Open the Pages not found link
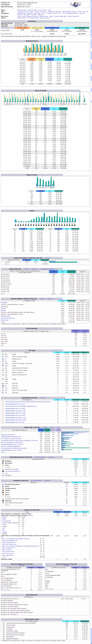Image resolution: width=92 pixels, height=644 pixels. [x=44, y=18]
